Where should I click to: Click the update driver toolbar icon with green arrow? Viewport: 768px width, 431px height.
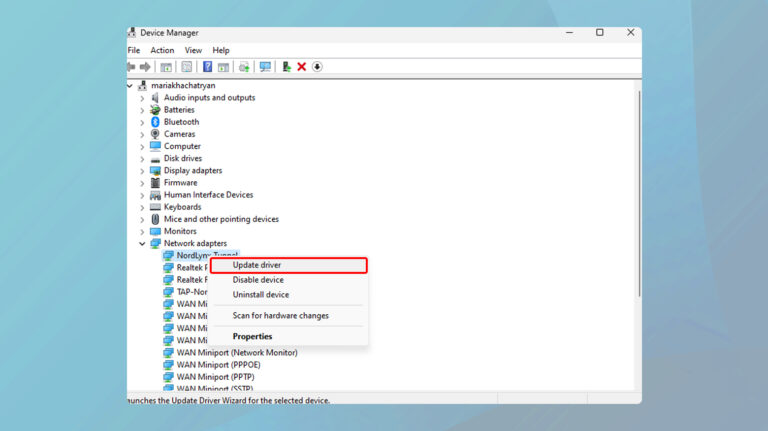click(x=286, y=67)
